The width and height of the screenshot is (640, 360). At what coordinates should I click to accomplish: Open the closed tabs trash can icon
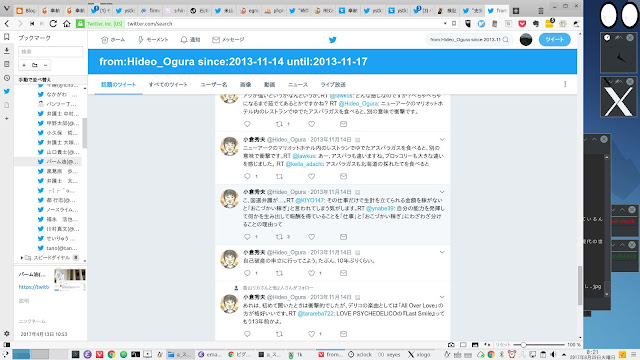click(541, 11)
